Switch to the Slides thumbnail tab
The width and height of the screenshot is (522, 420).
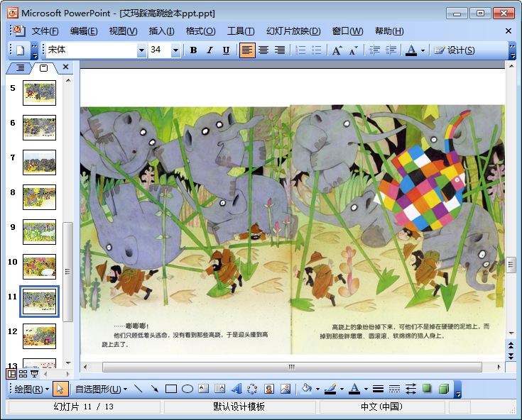pyautogui.click(x=43, y=68)
